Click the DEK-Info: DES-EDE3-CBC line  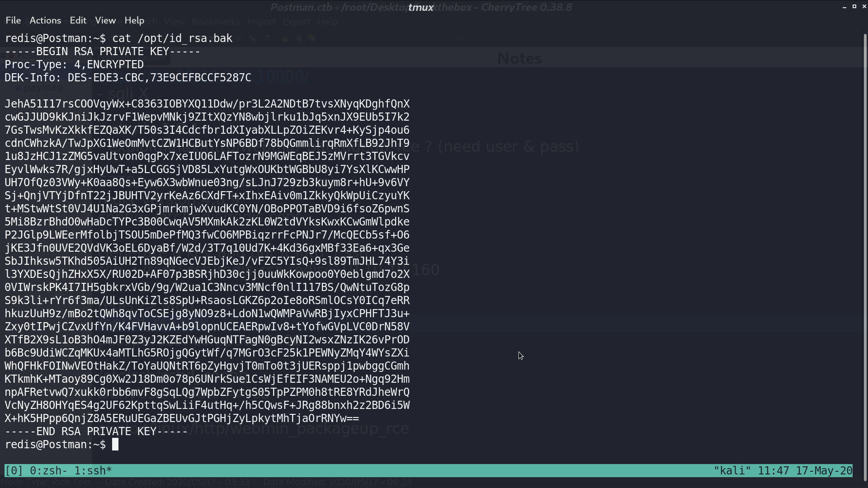[x=128, y=78]
